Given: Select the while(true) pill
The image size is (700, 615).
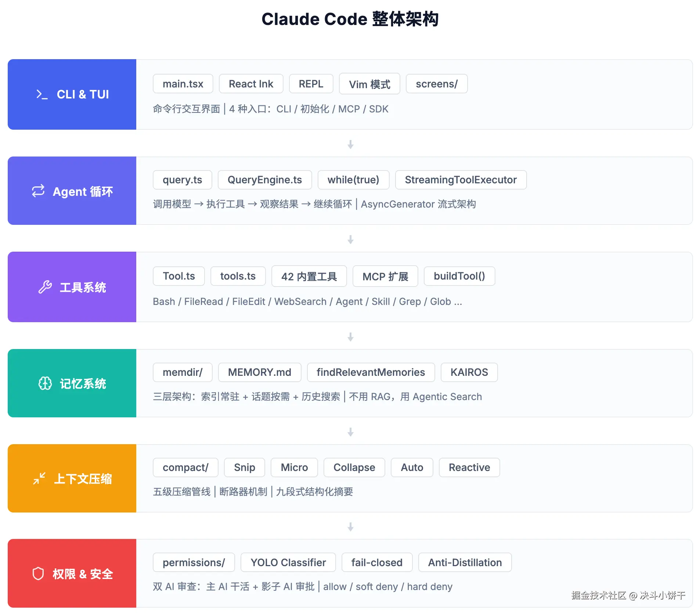Looking at the screenshot, I should [x=353, y=180].
